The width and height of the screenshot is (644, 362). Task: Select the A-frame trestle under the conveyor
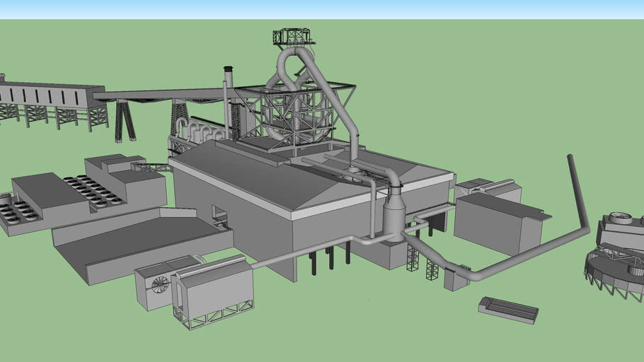click(x=125, y=120)
